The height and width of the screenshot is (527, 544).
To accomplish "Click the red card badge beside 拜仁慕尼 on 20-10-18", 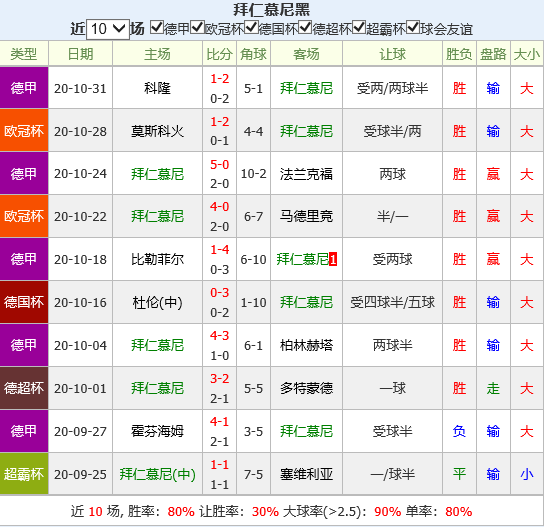I will click(333, 260).
